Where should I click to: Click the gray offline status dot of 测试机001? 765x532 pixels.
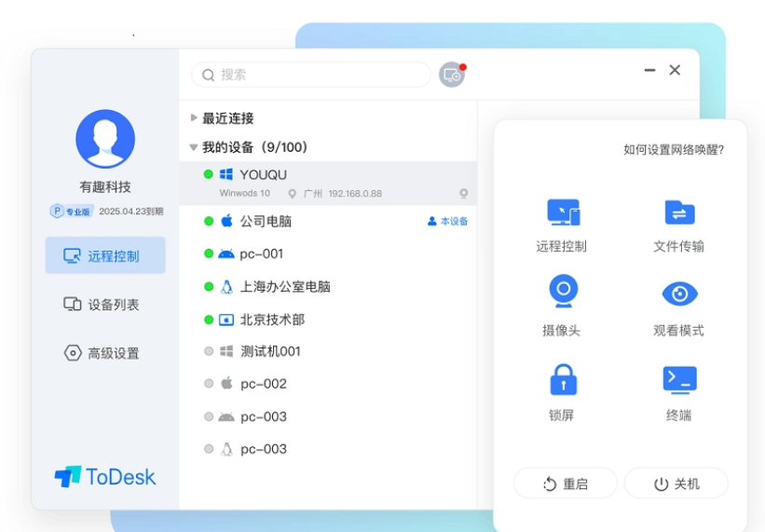pos(209,351)
